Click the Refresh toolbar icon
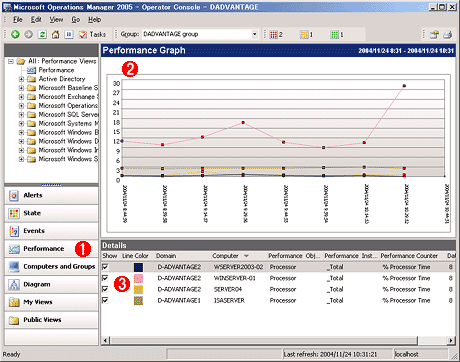Screen dimensions: 460x362 coord(42,34)
